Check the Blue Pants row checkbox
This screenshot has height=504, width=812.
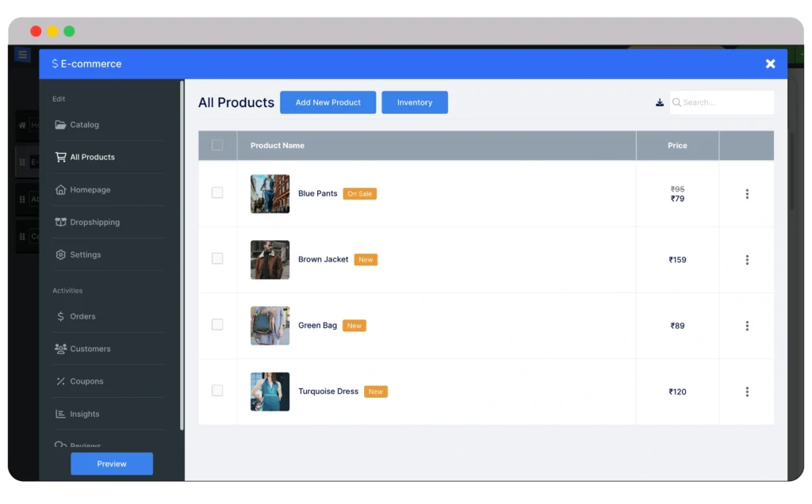click(217, 193)
